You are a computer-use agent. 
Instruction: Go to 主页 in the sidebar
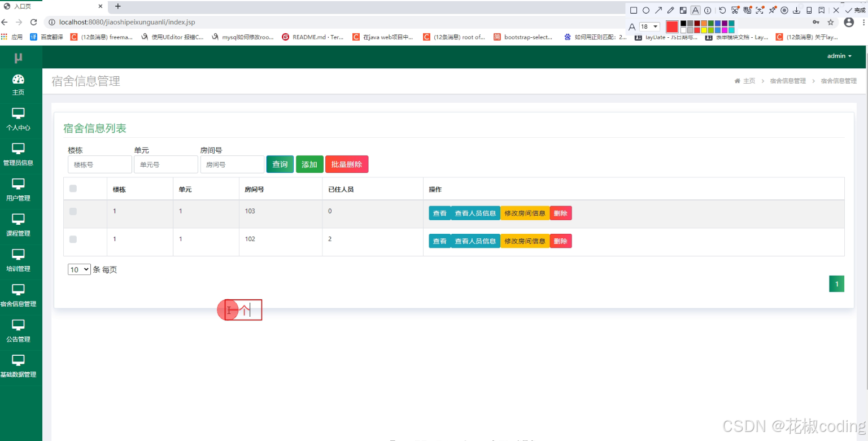18,85
